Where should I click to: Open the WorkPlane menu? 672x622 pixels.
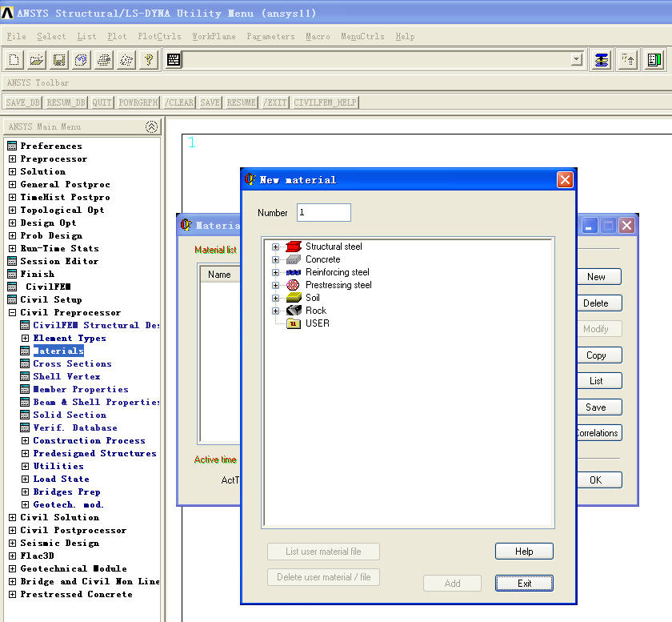(214, 37)
